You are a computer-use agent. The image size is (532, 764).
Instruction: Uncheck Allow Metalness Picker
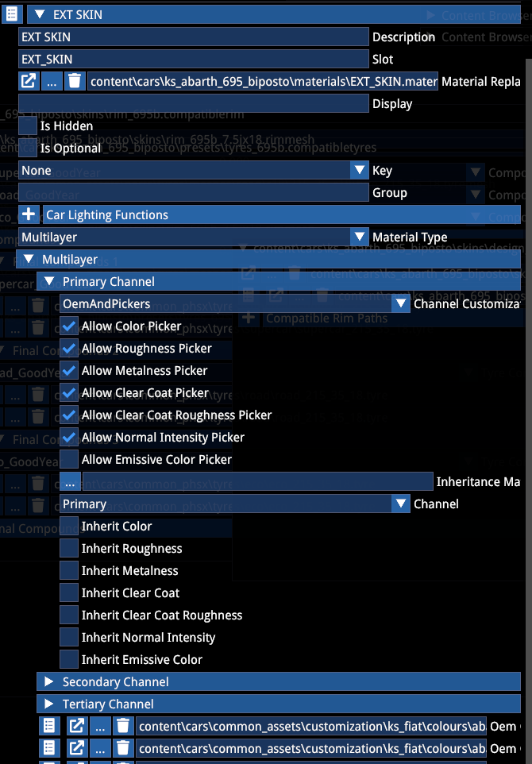pyautogui.click(x=69, y=371)
